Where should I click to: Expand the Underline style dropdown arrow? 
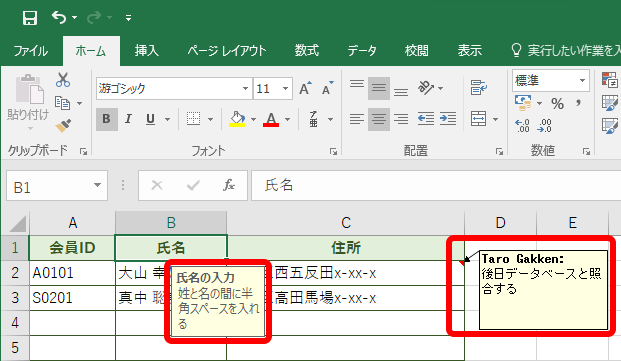point(167,119)
